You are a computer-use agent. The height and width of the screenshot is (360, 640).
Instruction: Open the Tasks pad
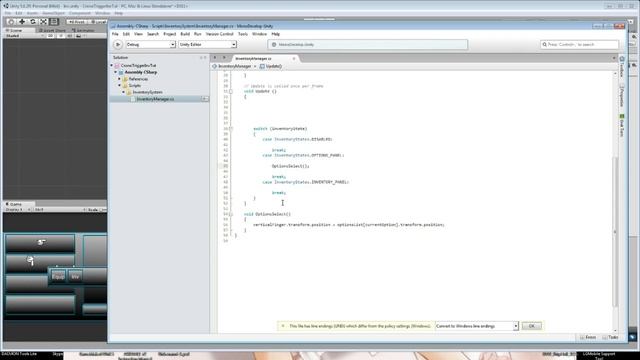point(610,337)
